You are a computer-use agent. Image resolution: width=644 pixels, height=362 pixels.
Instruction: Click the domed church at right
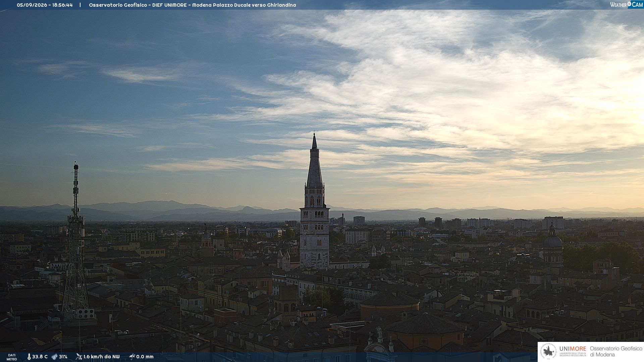coord(552,245)
